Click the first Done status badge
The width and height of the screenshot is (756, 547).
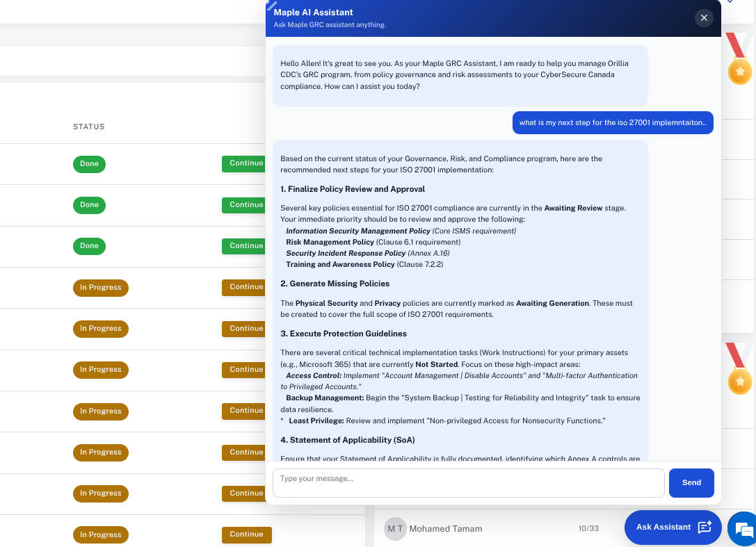(x=89, y=164)
